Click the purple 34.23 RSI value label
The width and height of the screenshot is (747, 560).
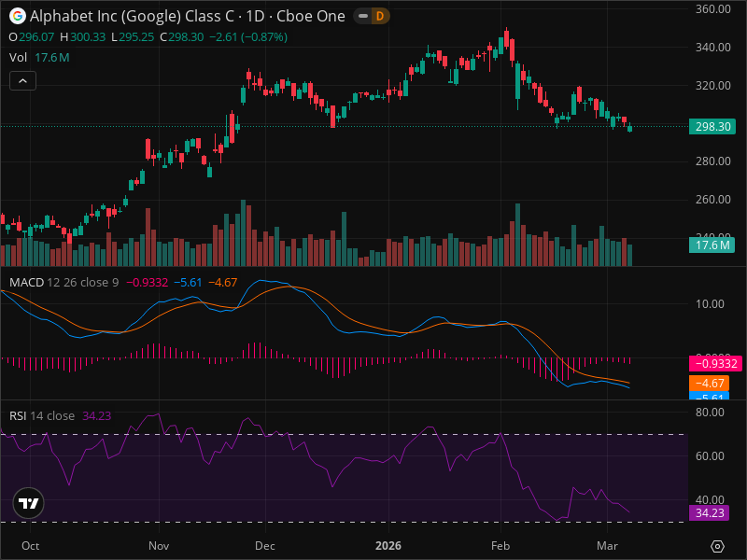709,512
